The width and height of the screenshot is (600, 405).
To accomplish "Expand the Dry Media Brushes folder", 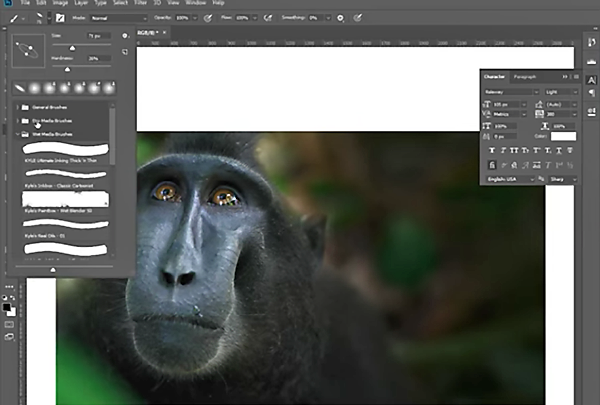I will click(18, 121).
